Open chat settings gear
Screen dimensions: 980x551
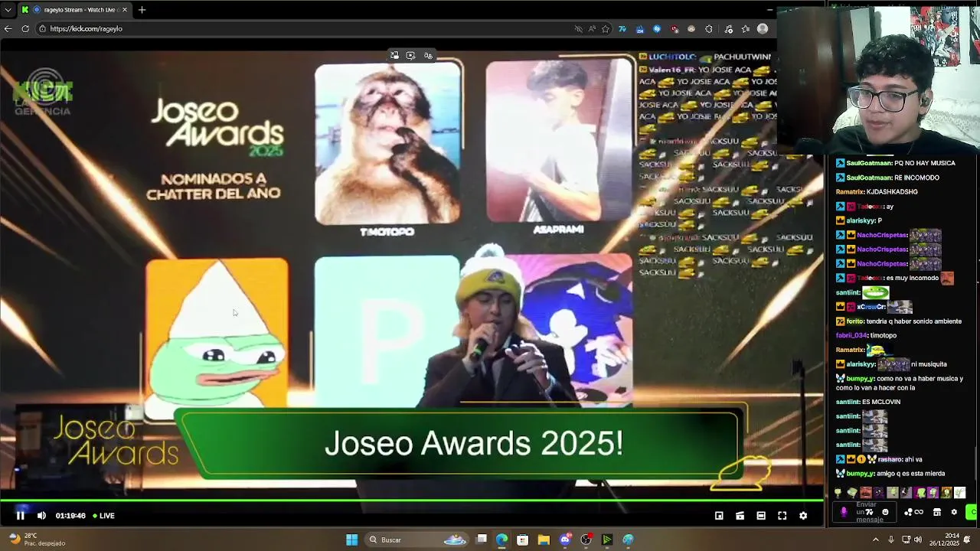pyautogui.click(x=954, y=512)
